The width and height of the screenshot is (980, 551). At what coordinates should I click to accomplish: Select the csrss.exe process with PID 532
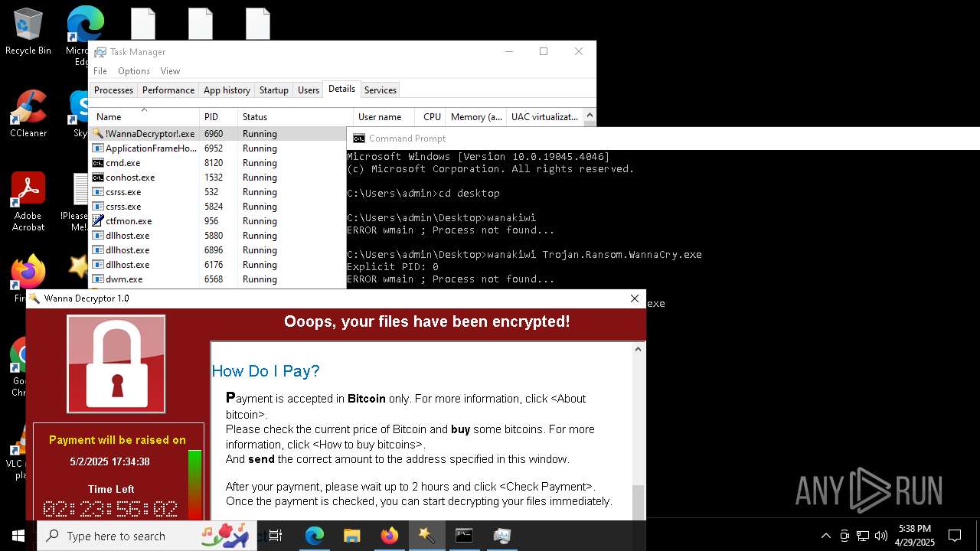[217, 192]
